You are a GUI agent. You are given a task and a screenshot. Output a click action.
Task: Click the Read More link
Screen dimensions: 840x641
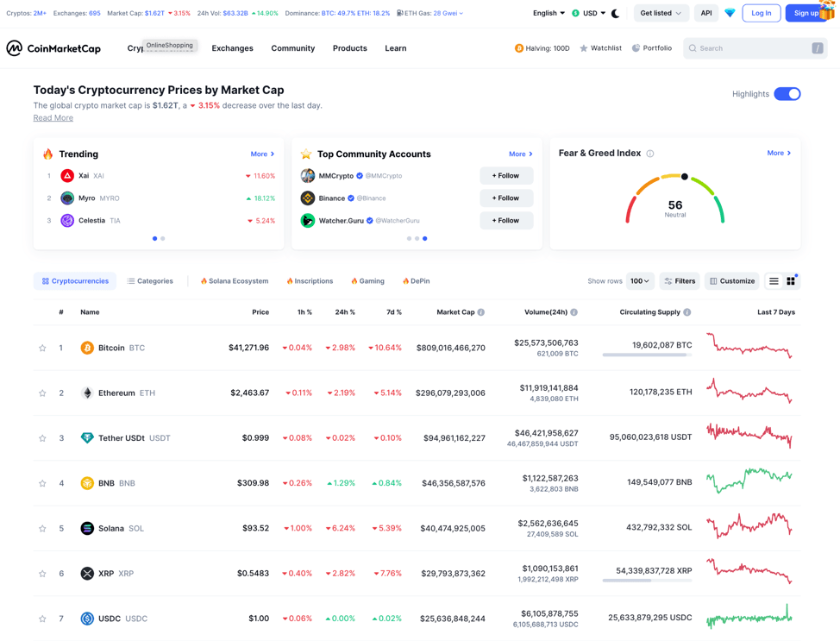[x=53, y=118]
